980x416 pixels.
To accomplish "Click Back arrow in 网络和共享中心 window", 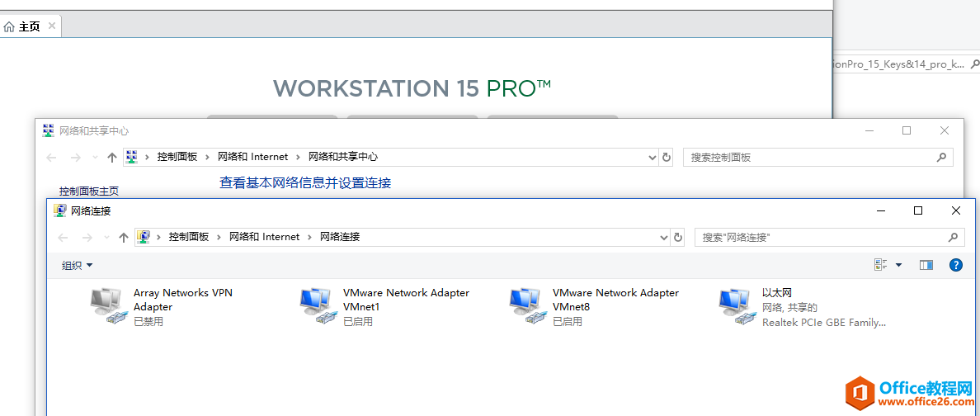I will 51,158.
